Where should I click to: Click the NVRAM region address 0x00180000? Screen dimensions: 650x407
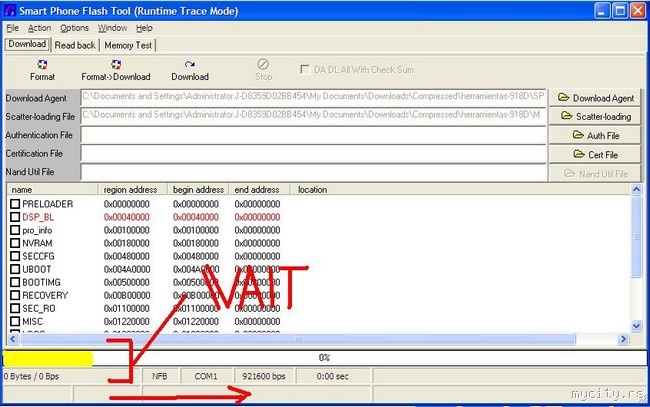pos(126,243)
